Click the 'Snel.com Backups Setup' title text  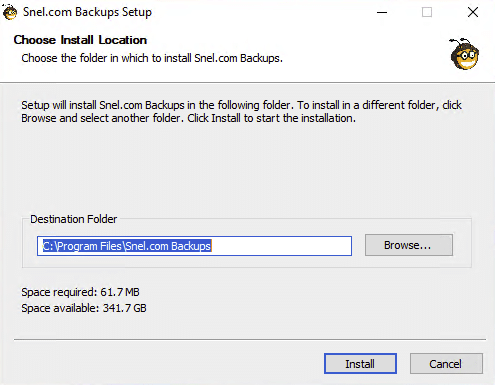[87, 12]
